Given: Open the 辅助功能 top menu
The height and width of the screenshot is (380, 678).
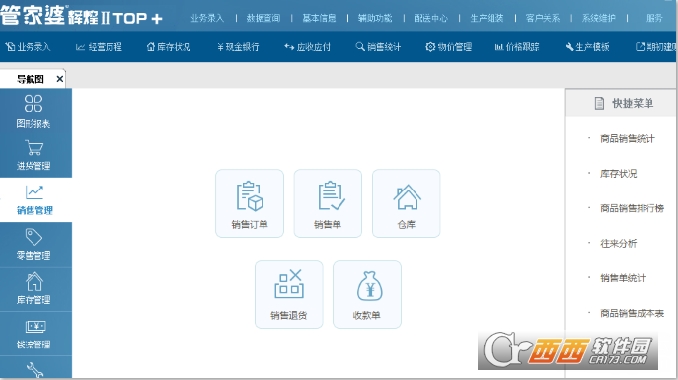Looking at the screenshot, I should 375,18.
